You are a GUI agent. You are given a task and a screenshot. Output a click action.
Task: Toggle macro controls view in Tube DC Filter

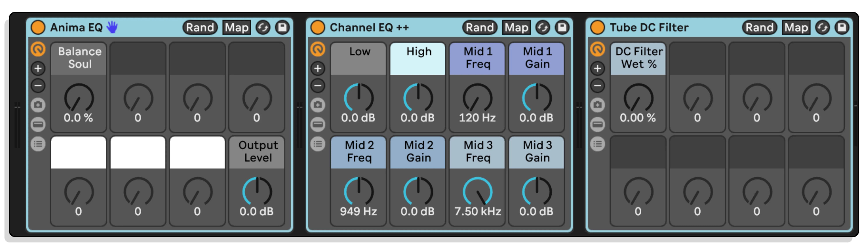[597, 49]
